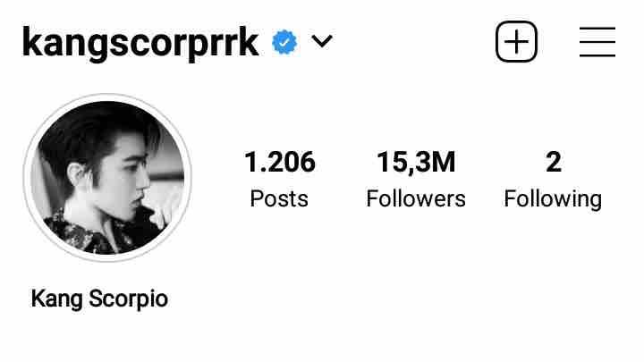This screenshot has width=644, height=362.
Task: Expand the account switcher chevron
Action: click(x=322, y=41)
